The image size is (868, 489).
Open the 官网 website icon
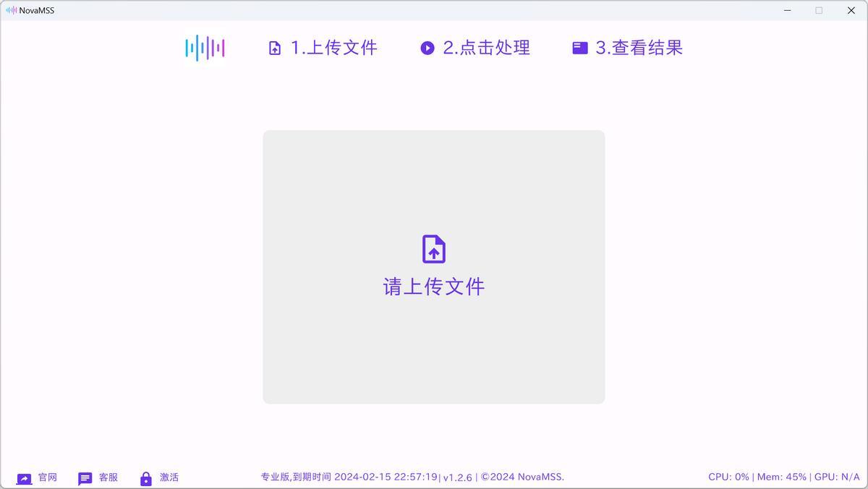coord(24,479)
